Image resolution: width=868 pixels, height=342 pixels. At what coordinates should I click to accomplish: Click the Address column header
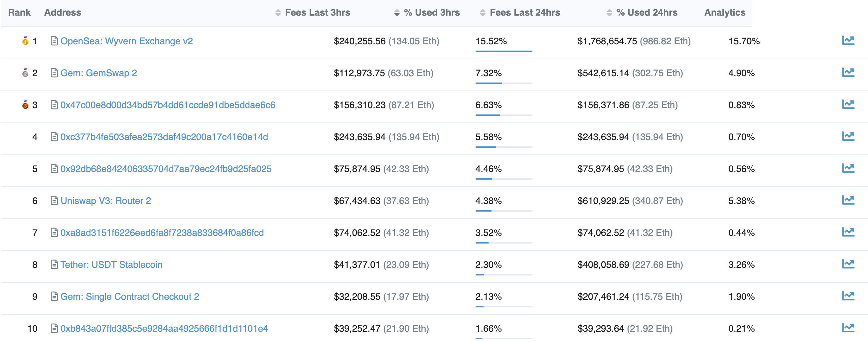(63, 13)
